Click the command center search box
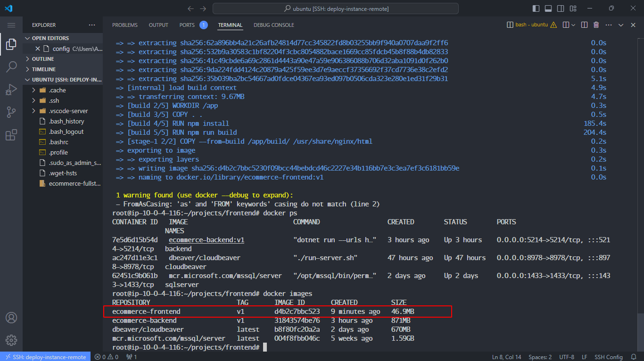 336,8
